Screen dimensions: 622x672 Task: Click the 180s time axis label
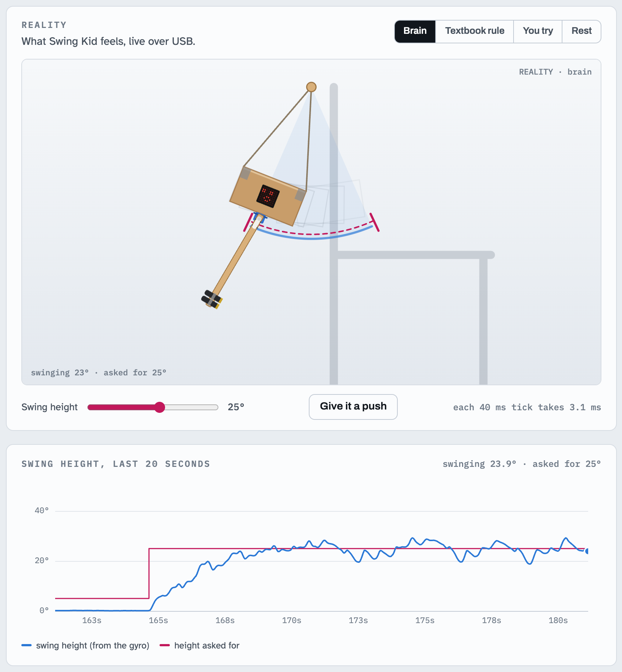558,620
